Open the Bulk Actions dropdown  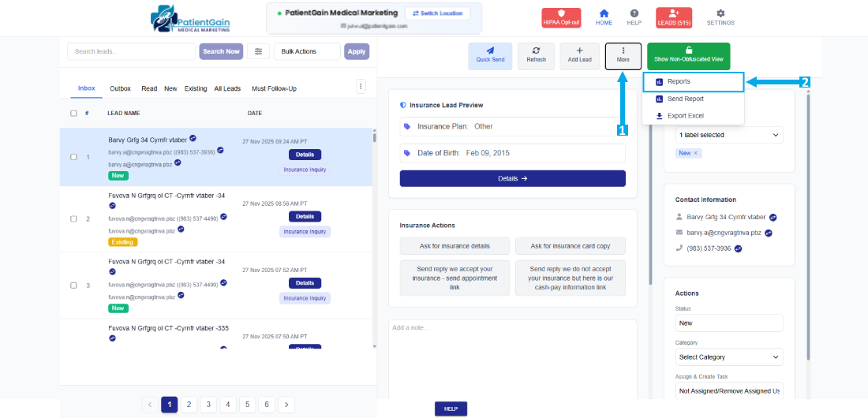click(x=307, y=51)
